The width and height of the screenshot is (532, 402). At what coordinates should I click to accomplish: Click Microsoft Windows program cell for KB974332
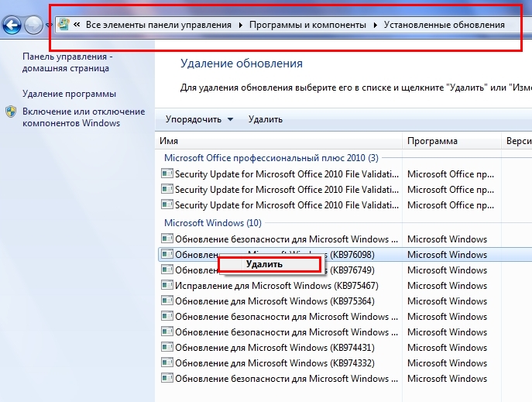click(x=447, y=363)
